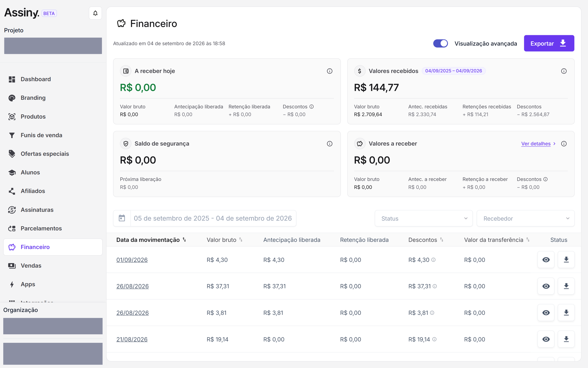Click info icon on A receber hoje card

(x=330, y=71)
